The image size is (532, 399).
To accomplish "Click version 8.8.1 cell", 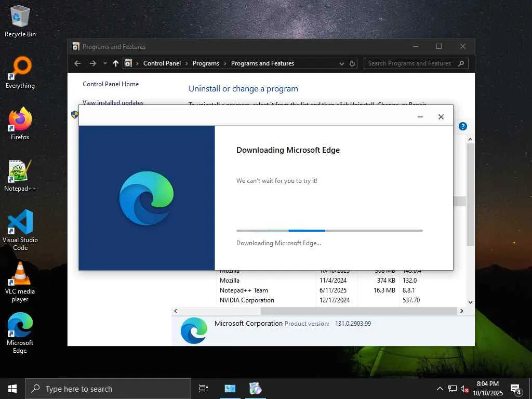I will click(408, 290).
